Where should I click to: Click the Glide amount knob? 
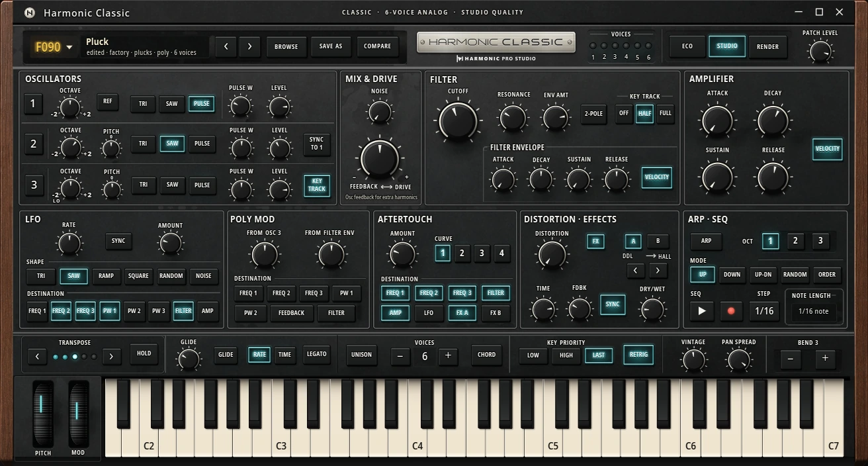[x=189, y=359]
